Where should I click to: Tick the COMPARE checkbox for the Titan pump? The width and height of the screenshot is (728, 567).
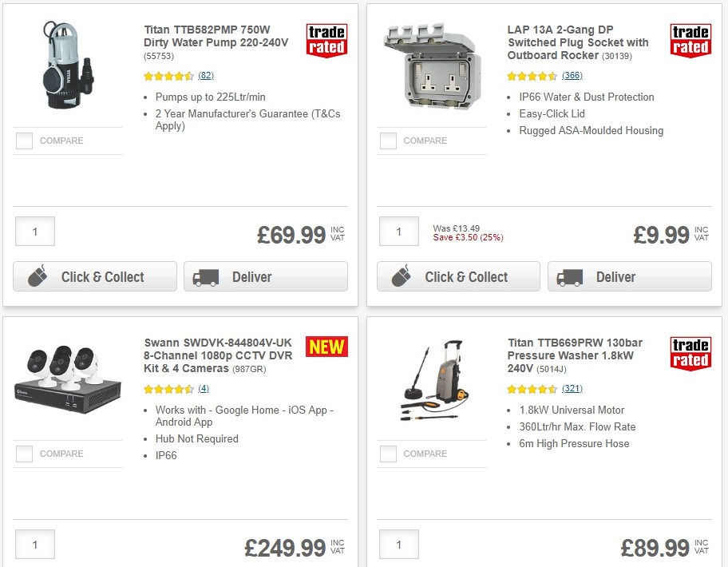24,141
